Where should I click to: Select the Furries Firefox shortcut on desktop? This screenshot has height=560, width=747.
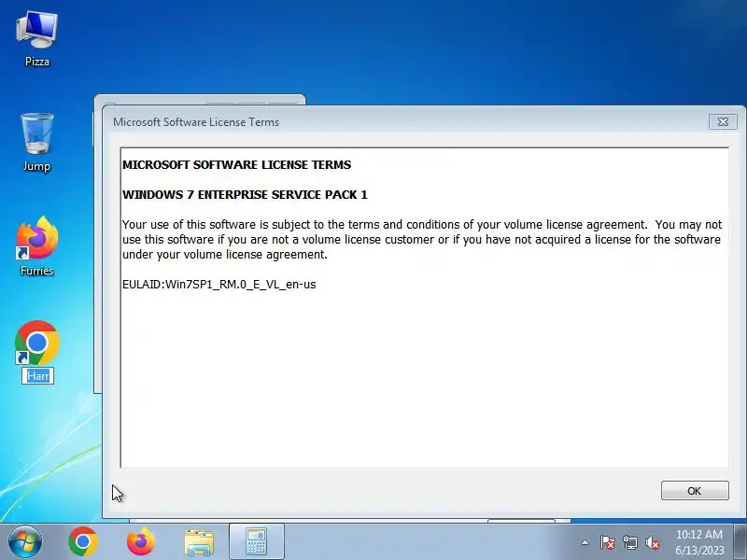point(37,246)
